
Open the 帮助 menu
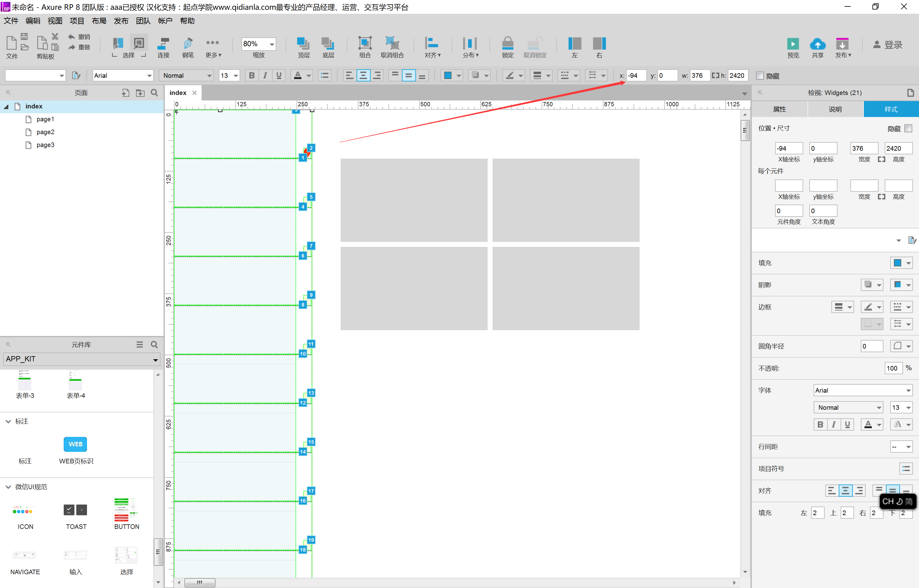[187, 21]
